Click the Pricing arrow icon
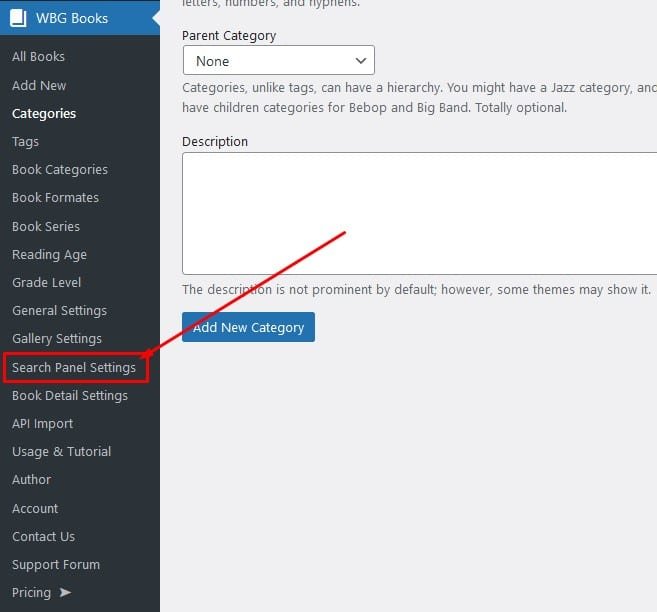This screenshot has height=612, width=657. coord(65,592)
